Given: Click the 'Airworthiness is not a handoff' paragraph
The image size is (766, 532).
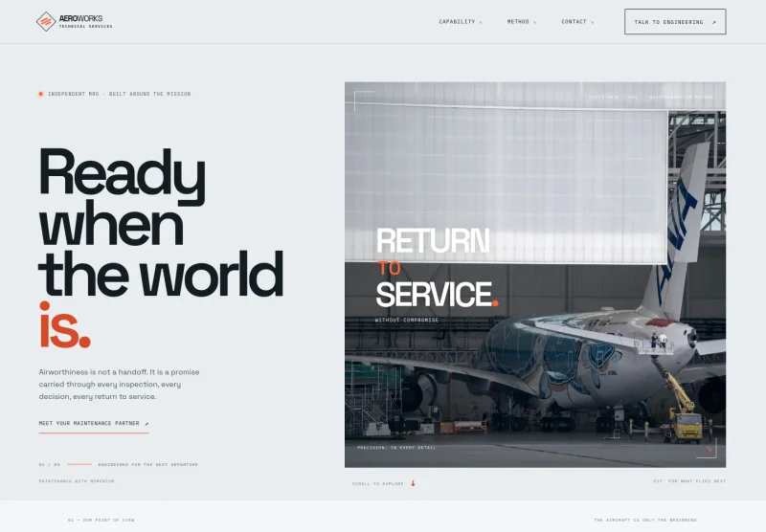Looking at the screenshot, I should pos(119,384).
